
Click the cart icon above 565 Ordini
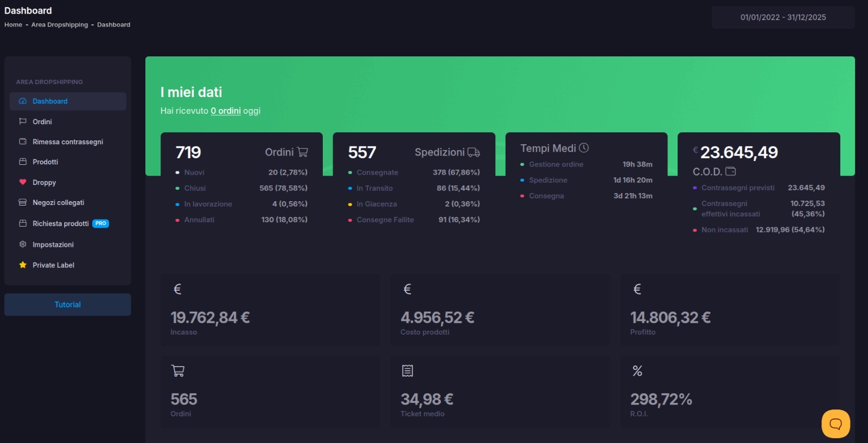tap(178, 371)
